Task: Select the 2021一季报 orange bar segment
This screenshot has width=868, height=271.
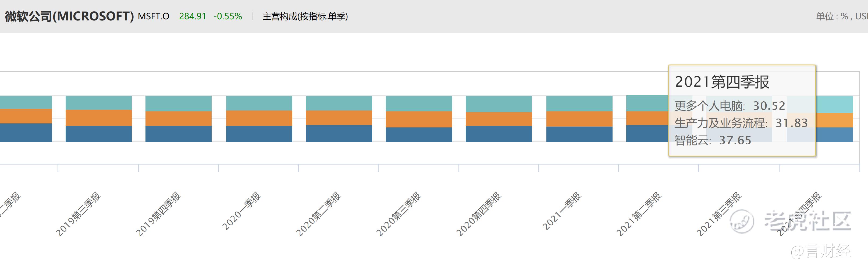Action: click(579, 119)
